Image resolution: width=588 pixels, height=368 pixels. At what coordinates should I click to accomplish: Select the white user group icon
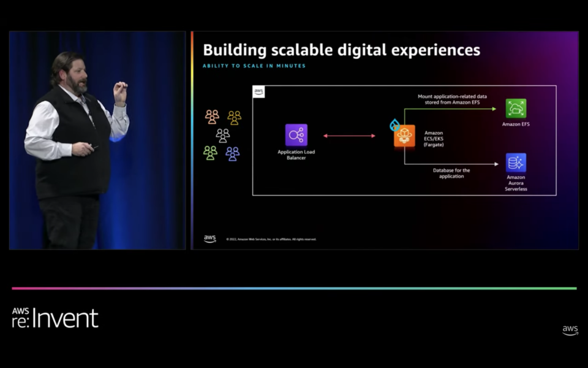click(223, 136)
